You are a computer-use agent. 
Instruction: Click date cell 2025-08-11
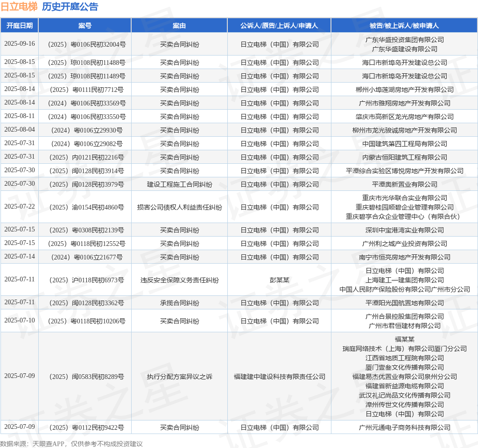[20, 116]
